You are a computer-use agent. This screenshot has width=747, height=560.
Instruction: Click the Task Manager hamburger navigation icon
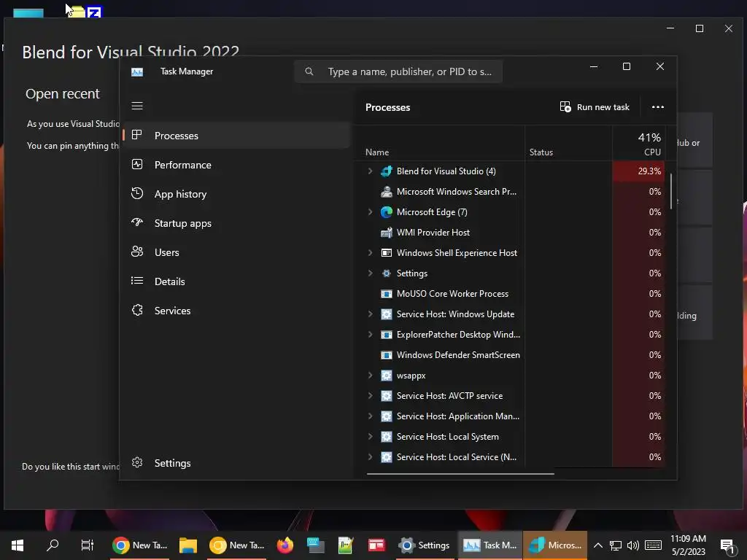137,106
